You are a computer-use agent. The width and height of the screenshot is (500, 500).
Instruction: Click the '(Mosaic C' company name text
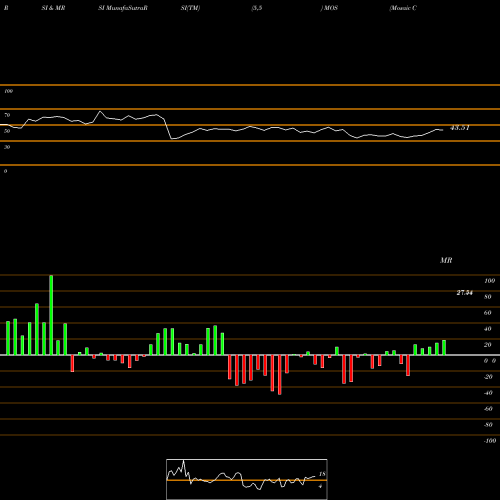(x=403, y=8)
